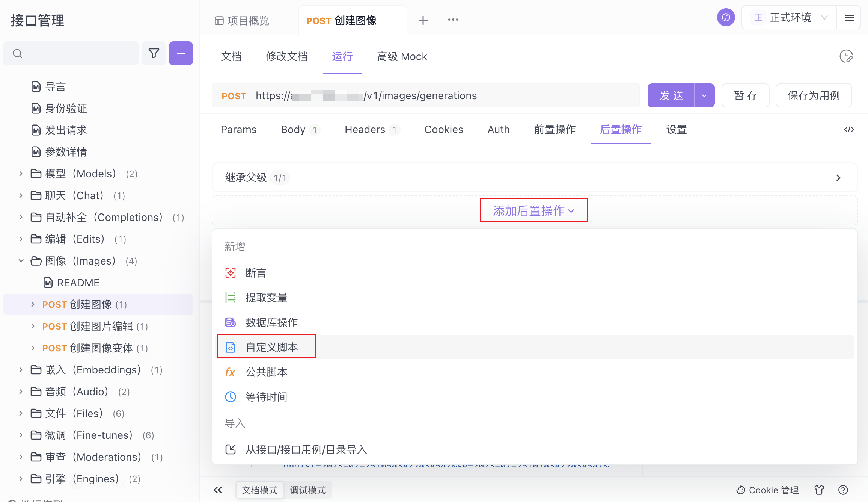
Task: Click the purple plus button to add new API
Action: click(181, 53)
